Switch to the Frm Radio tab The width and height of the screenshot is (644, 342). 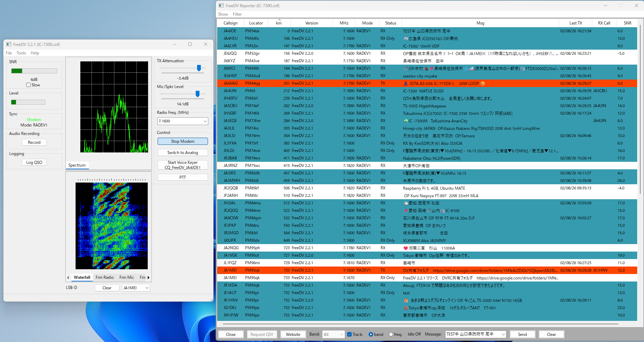(x=104, y=277)
